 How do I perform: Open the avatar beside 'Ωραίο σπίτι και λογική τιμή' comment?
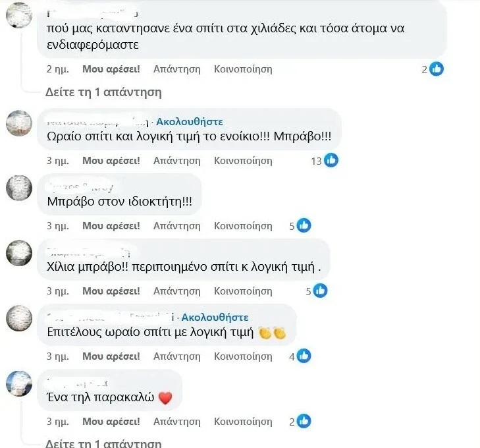coord(19,124)
